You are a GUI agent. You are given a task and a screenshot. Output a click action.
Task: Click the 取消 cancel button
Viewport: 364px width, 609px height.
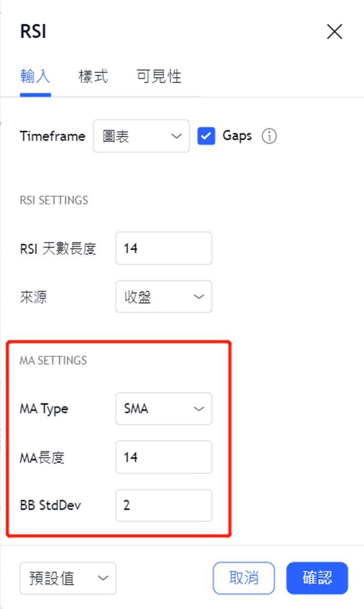point(244,578)
